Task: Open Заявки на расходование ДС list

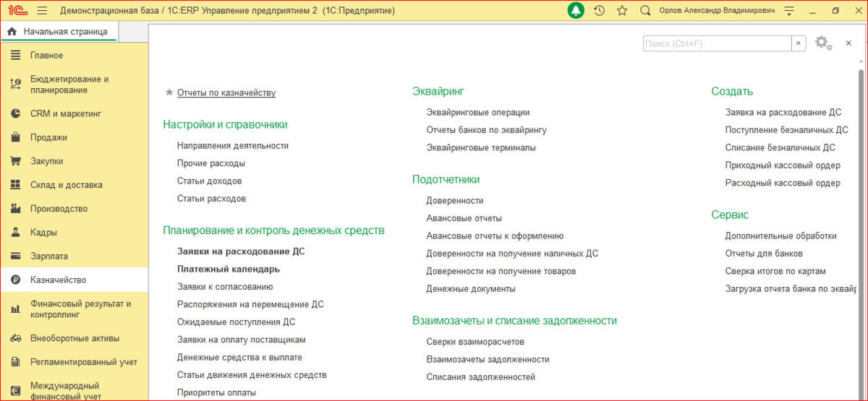Action: pyautogui.click(x=241, y=251)
